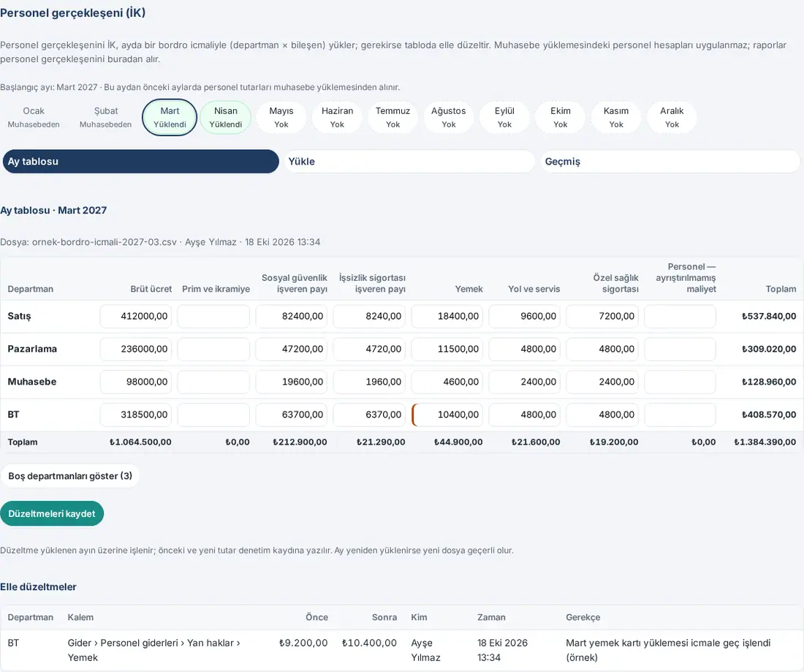Click the grand total ₺1.384.390,00

click(765, 442)
